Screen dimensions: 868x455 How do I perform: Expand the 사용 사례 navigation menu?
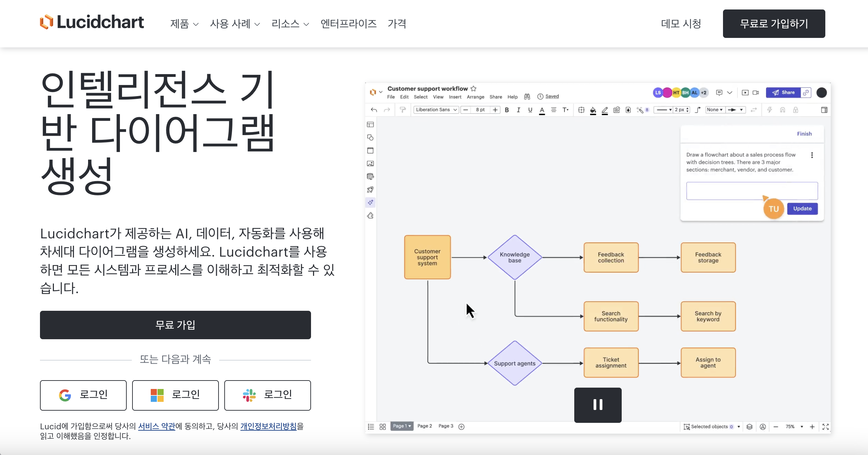click(x=235, y=24)
